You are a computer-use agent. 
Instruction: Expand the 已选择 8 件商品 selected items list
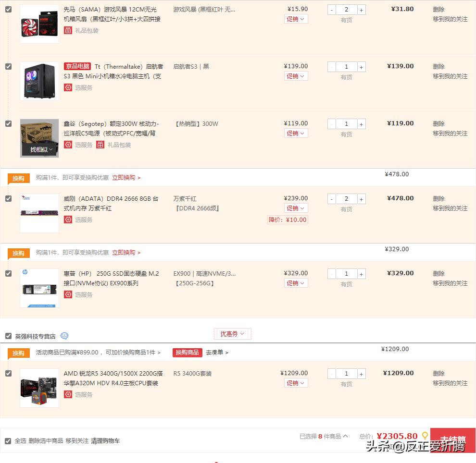tap(324, 436)
